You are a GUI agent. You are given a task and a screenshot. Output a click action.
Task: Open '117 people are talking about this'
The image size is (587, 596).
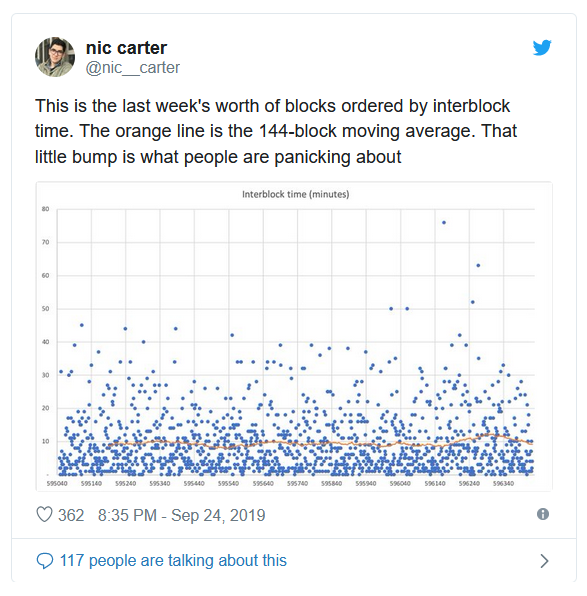(173, 561)
